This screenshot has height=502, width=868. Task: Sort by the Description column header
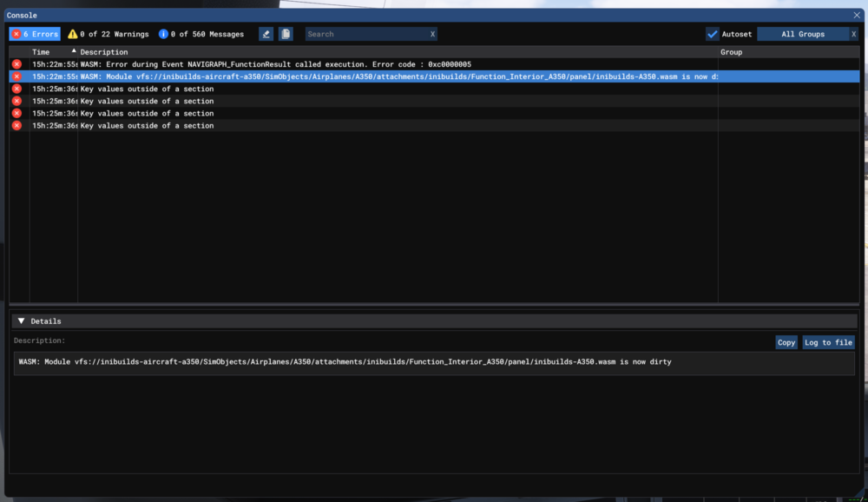point(104,52)
